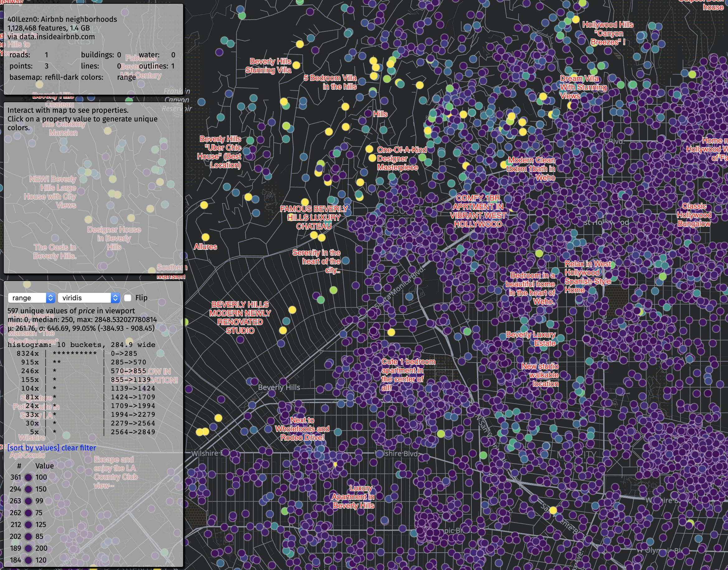The width and height of the screenshot is (728, 570).
Task: Click the yellow marker beside Allures label
Action: coord(206,237)
